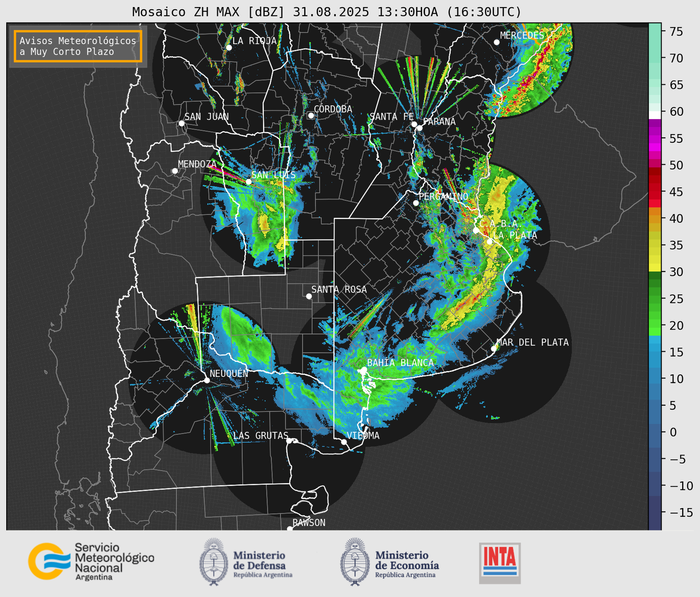This screenshot has width=700, height=597.
Task: Click the white 60 dBZ color band
Action: click(655, 115)
